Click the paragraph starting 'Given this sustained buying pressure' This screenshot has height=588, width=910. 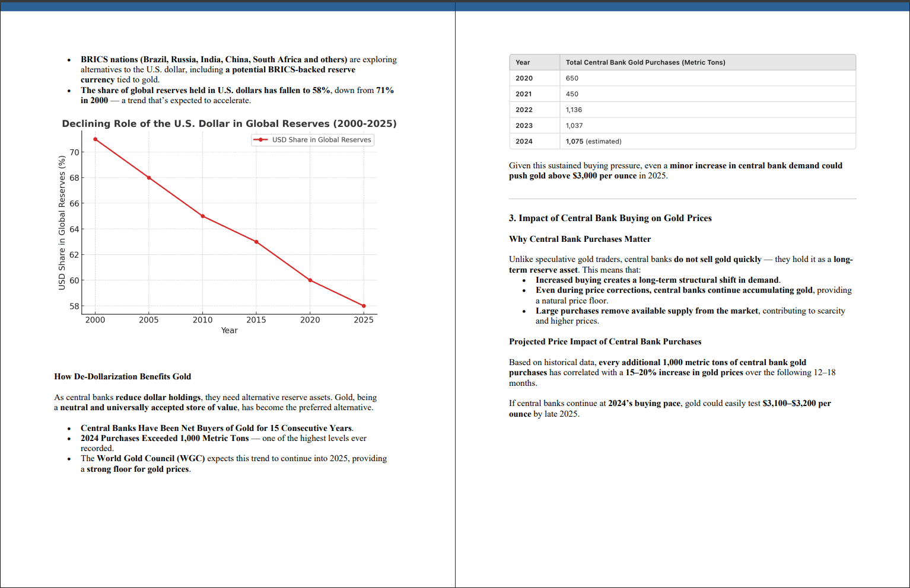point(676,171)
